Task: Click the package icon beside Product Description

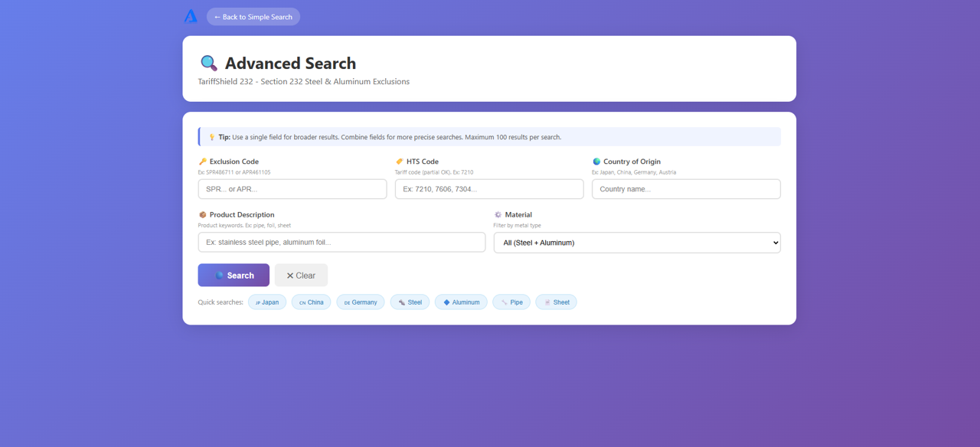Action: tap(202, 215)
